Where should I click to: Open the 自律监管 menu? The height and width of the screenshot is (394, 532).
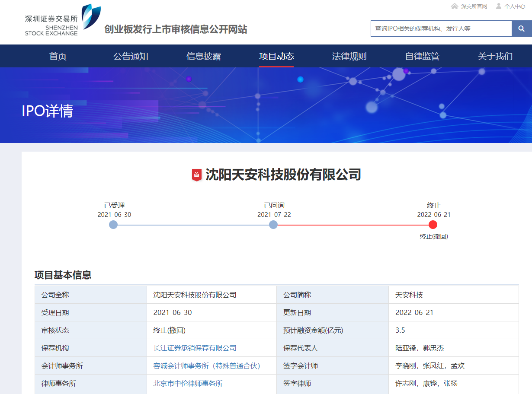pos(422,56)
